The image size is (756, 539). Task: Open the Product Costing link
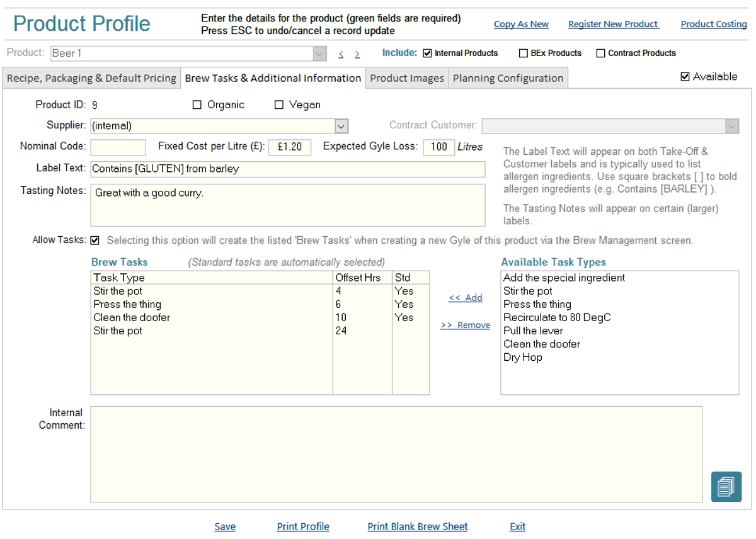(x=713, y=24)
